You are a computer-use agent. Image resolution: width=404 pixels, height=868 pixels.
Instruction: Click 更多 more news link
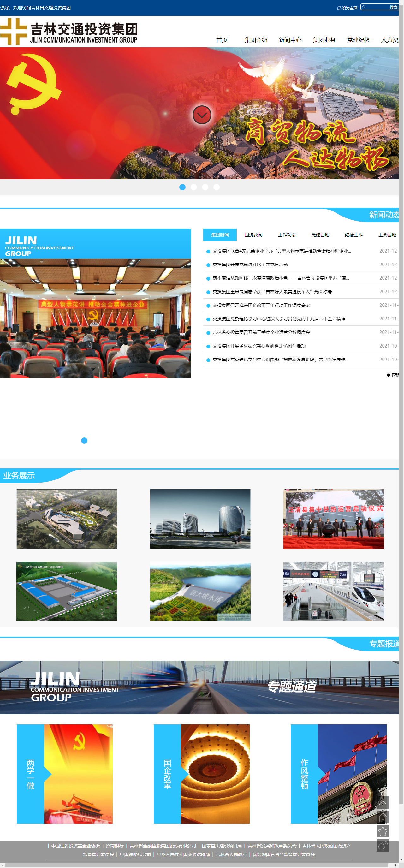coord(392,375)
